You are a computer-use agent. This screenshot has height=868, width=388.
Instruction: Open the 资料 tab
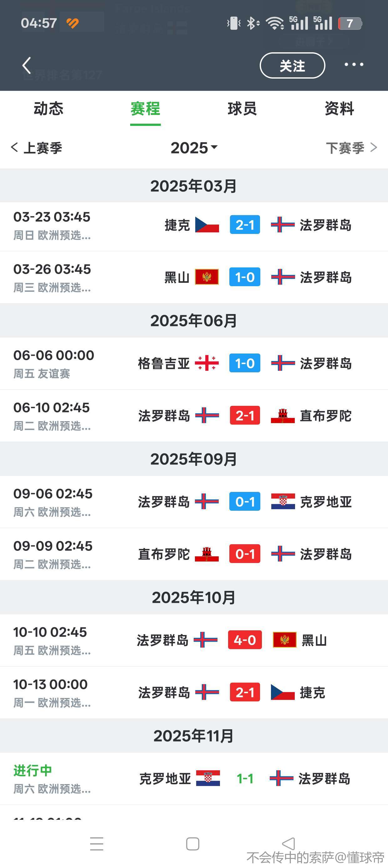click(339, 109)
